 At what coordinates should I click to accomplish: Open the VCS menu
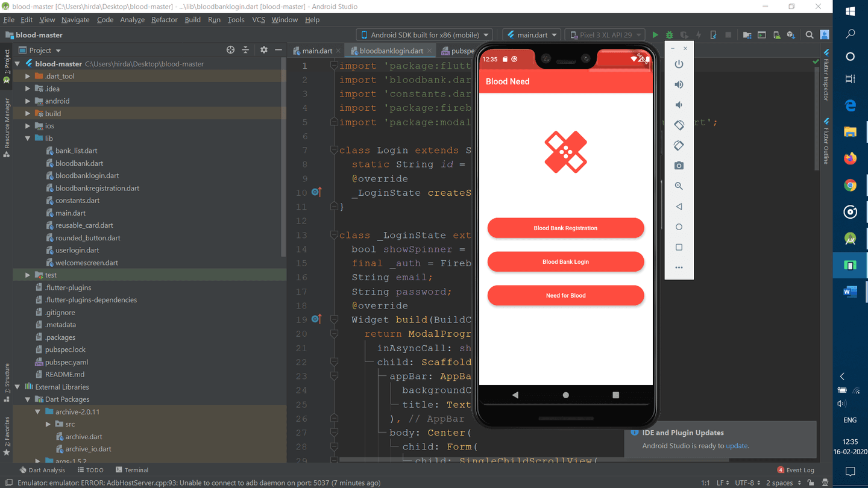(258, 19)
